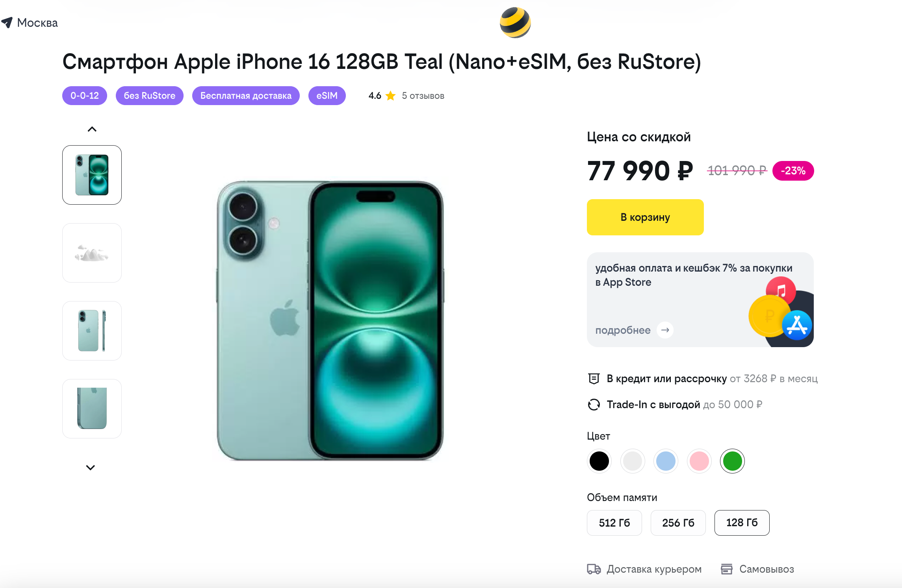The image size is (902, 588).
Task: Click the Beeline striped ball logo
Action: coord(515,23)
